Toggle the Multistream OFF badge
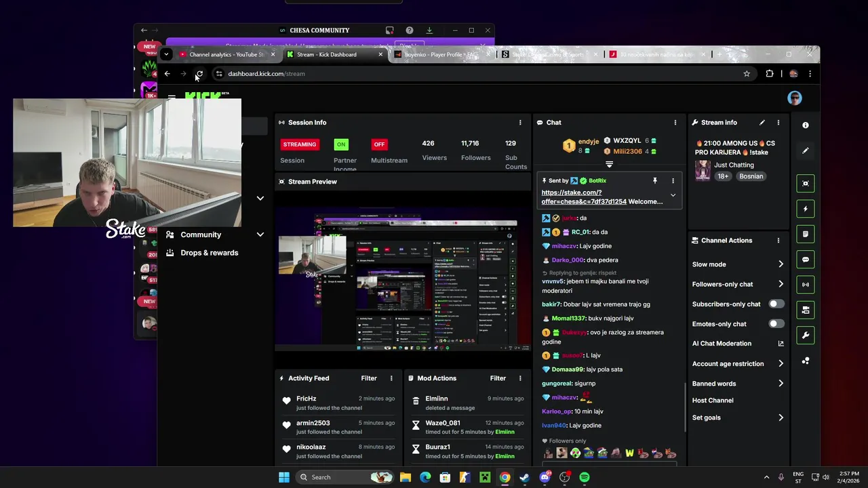The image size is (868, 488). (379, 144)
